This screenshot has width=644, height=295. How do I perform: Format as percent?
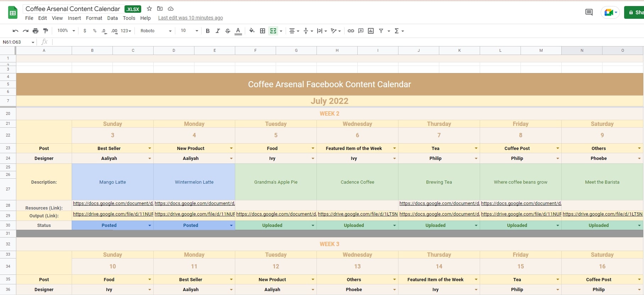point(95,31)
